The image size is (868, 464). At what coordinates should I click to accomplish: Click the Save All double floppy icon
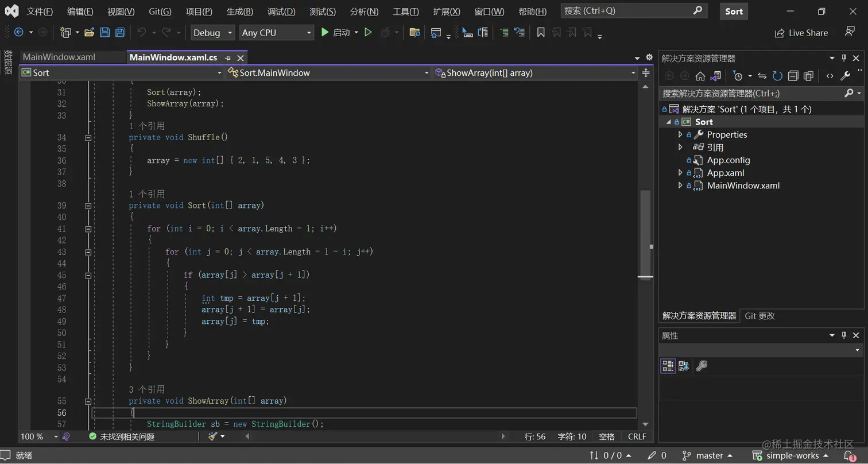pos(120,33)
